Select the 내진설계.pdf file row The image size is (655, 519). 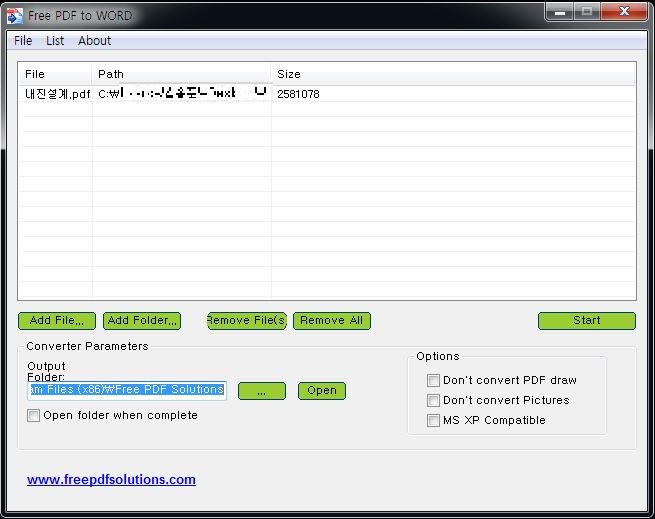point(327,94)
